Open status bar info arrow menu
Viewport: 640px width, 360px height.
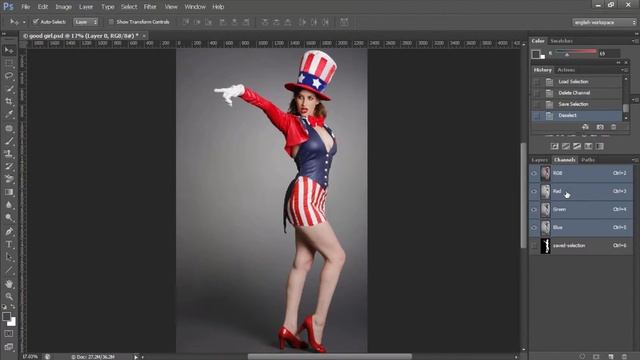click(136, 357)
